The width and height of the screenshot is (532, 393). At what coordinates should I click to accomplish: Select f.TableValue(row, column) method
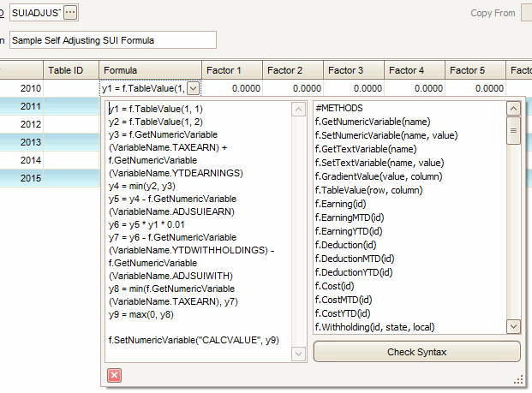point(367,189)
